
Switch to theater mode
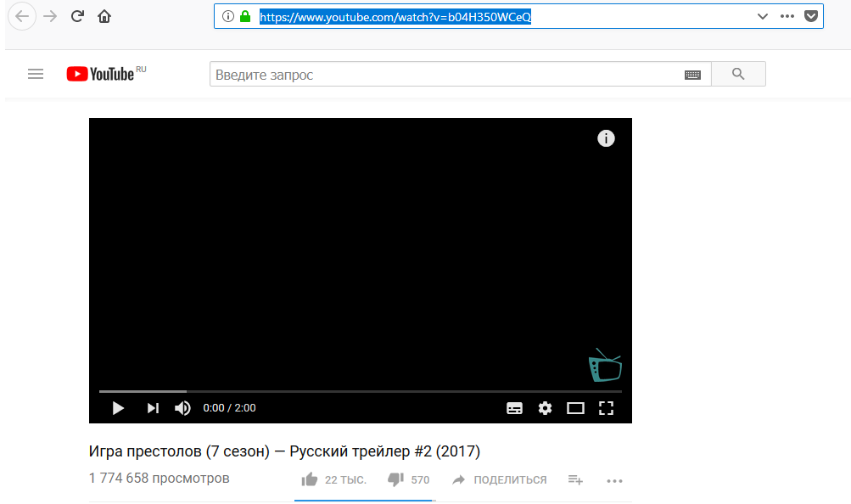point(575,408)
